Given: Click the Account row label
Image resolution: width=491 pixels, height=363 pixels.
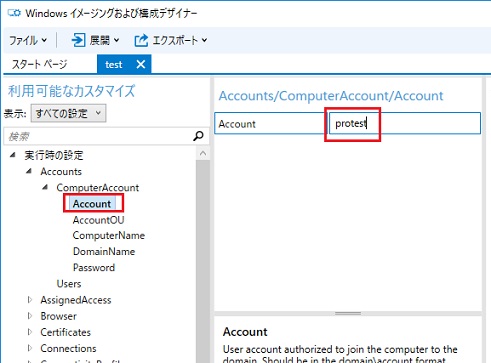Looking at the screenshot, I should [237, 124].
